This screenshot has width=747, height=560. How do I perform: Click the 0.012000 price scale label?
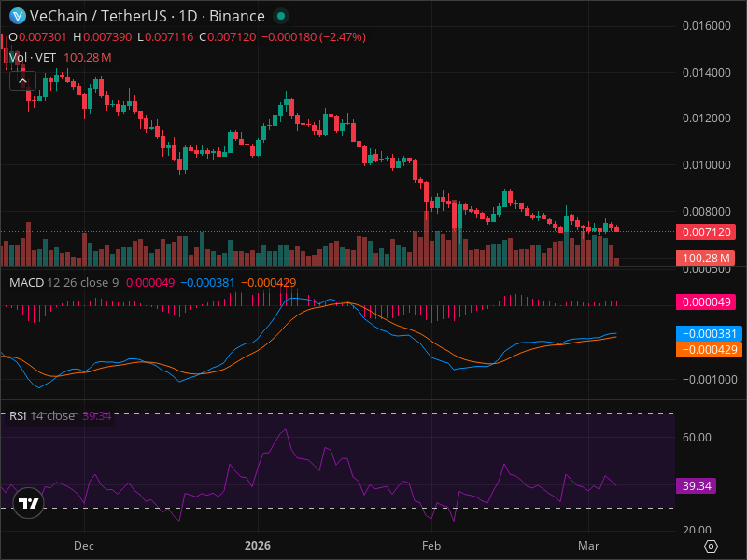(x=707, y=119)
